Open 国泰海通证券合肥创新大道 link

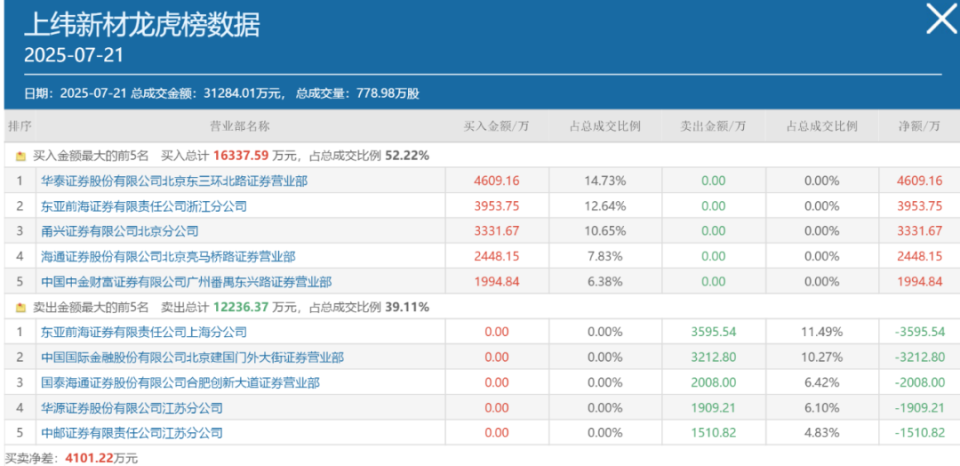coord(180,383)
